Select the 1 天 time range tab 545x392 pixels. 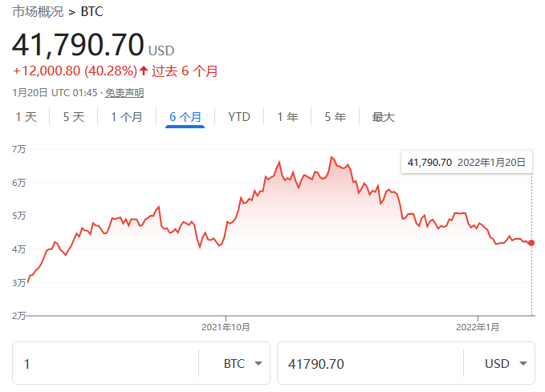[26, 117]
